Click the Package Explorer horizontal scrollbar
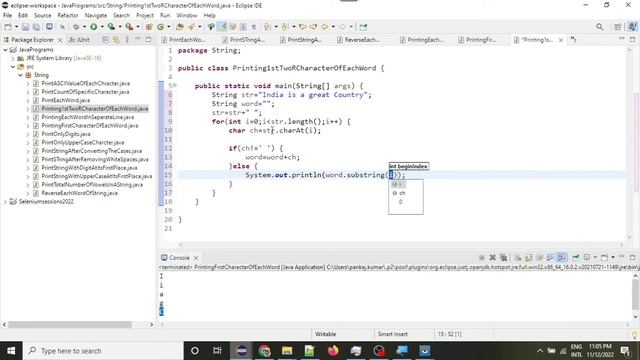The width and height of the screenshot is (640, 360). tap(69, 324)
